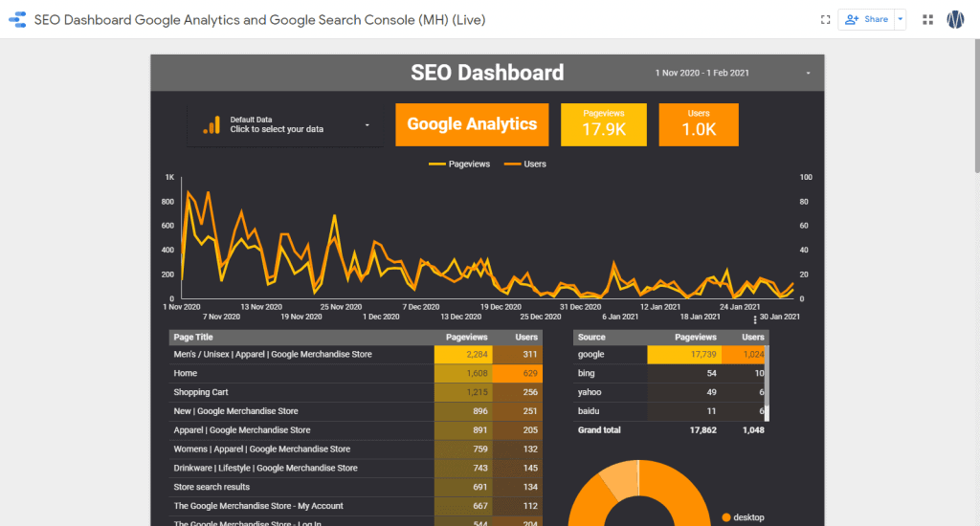The width and height of the screenshot is (980, 526).
Task: Click the report title in the header
Action: tap(259, 20)
